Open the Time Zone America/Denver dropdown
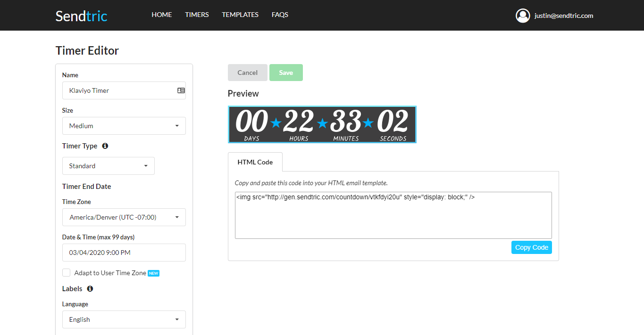Viewport: 644px width, 335px height. click(x=124, y=217)
